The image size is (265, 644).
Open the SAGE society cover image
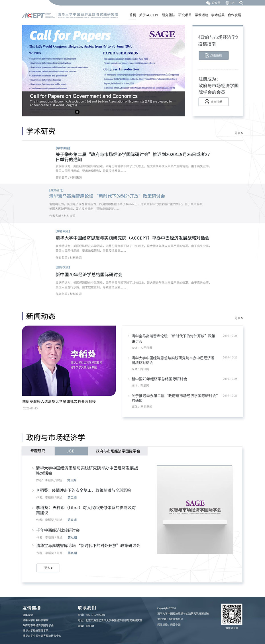click(195, 510)
